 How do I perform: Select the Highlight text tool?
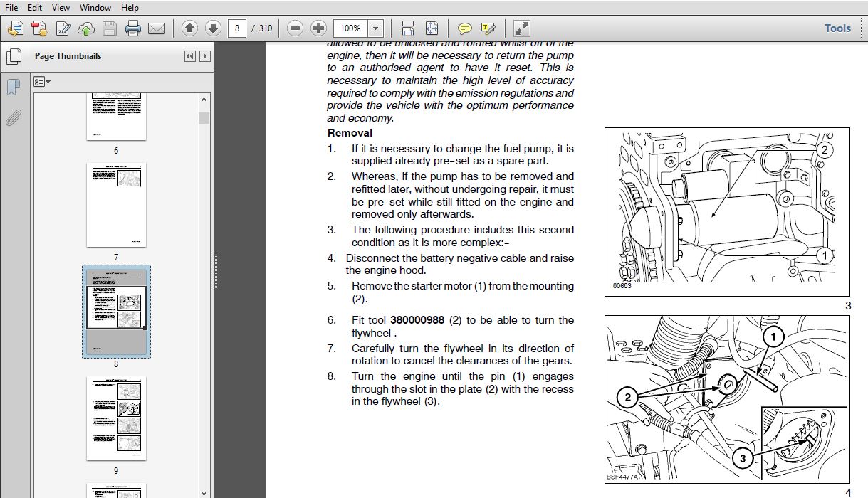(488, 28)
